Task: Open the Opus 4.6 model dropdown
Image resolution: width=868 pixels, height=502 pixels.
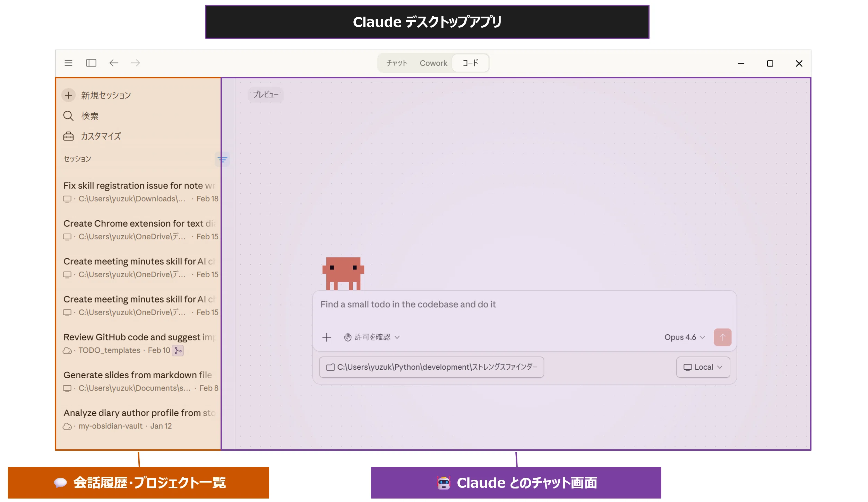Action: click(685, 337)
